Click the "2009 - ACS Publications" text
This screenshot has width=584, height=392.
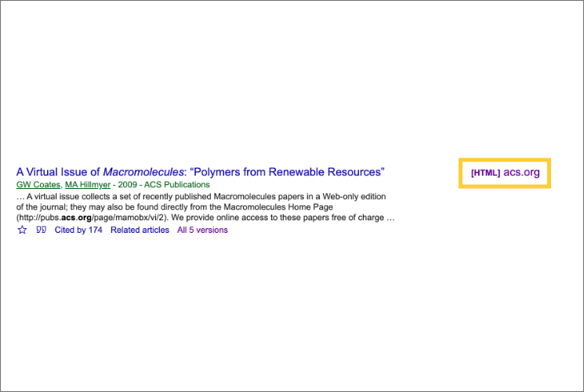[x=164, y=184]
